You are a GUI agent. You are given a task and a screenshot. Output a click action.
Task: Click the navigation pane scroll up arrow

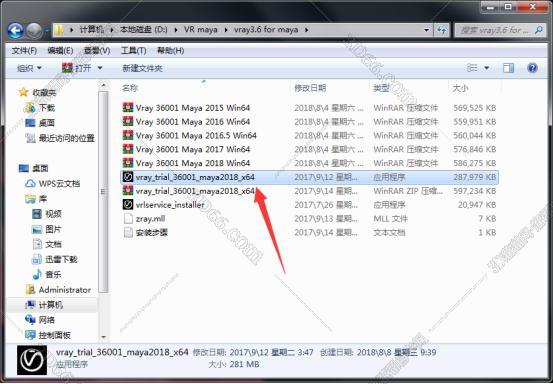point(103,85)
